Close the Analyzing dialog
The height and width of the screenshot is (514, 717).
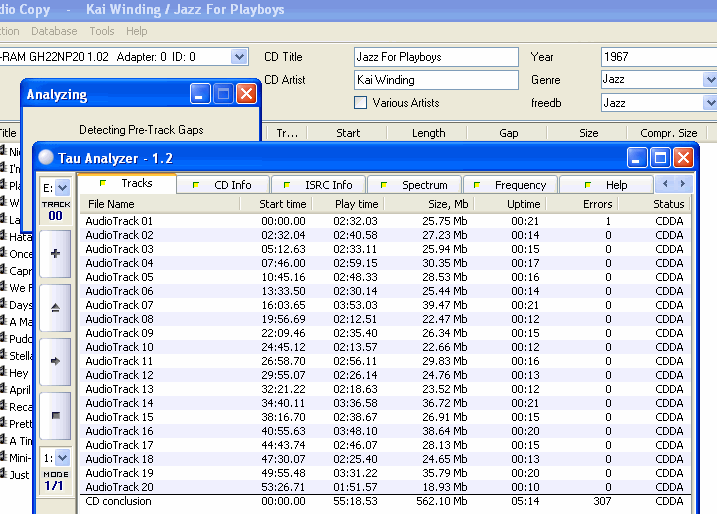[x=246, y=94]
